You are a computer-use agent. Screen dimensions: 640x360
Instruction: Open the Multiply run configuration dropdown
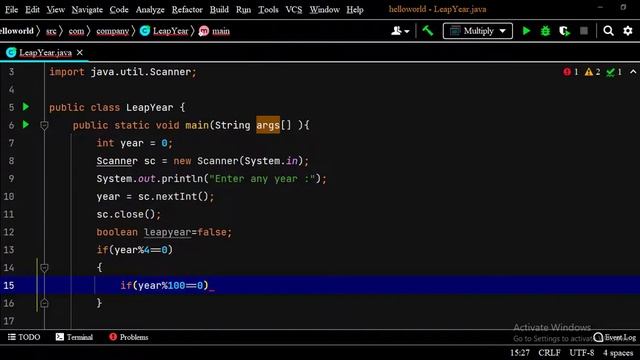pyautogui.click(x=478, y=31)
